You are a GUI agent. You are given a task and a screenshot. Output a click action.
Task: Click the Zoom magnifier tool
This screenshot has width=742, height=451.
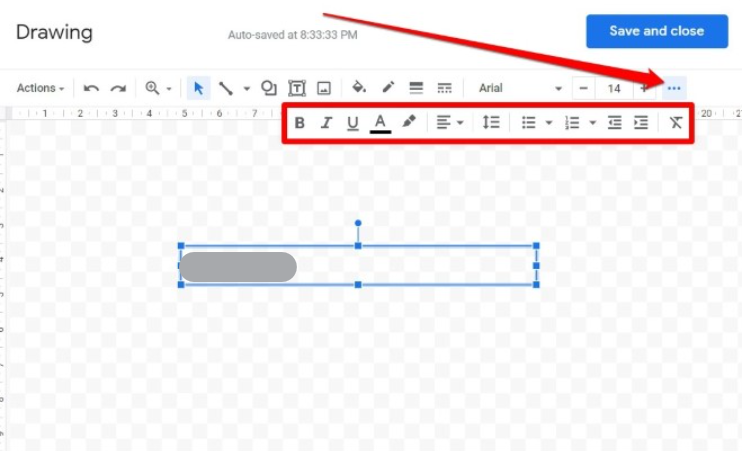[152, 88]
